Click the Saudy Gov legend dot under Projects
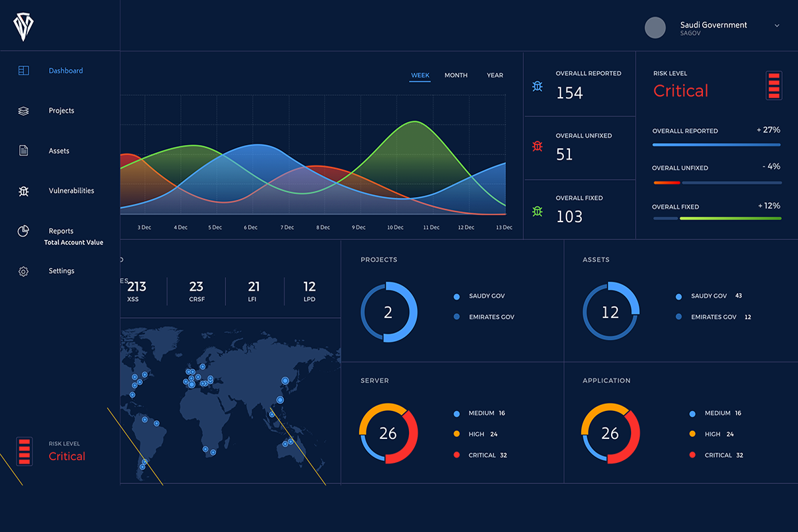The height and width of the screenshot is (532, 798). pyautogui.click(x=457, y=297)
